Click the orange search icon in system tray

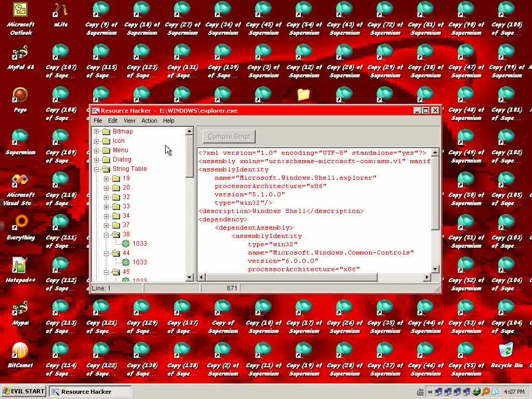click(486, 392)
